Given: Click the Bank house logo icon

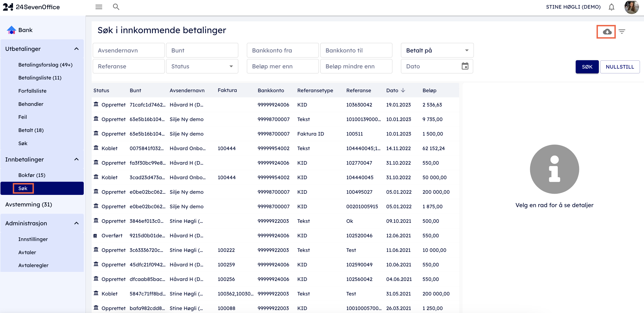Looking at the screenshot, I should point(11,30).
